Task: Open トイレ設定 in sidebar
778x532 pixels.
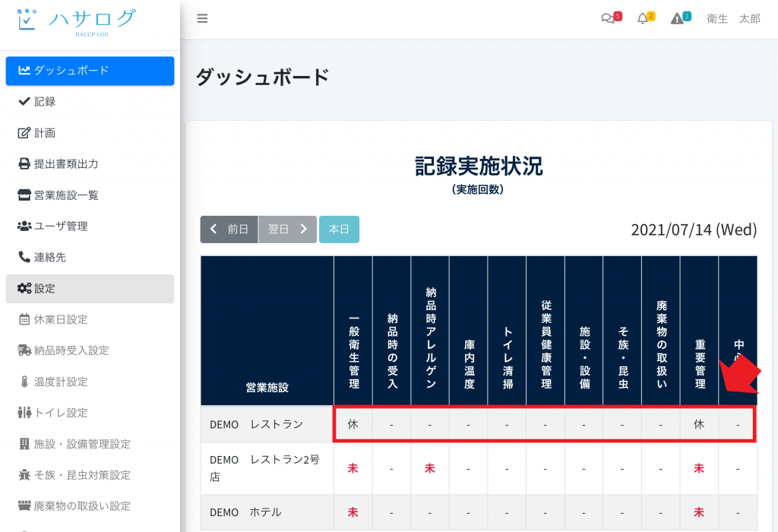Action: tap(61, 413)
